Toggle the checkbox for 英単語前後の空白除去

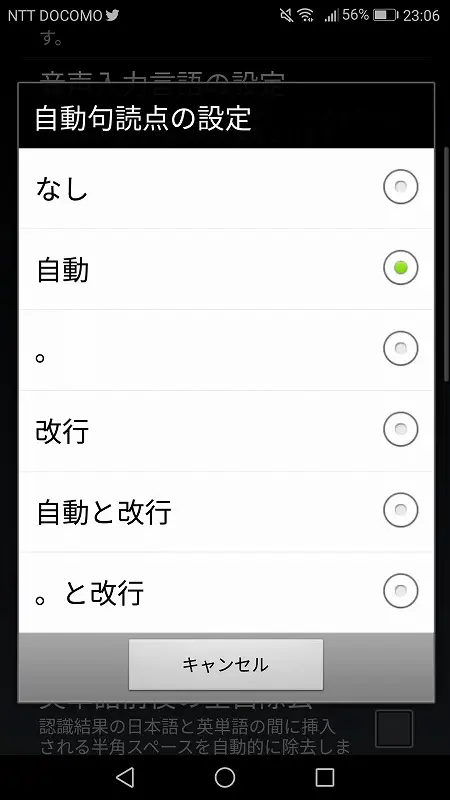point(394,729)
